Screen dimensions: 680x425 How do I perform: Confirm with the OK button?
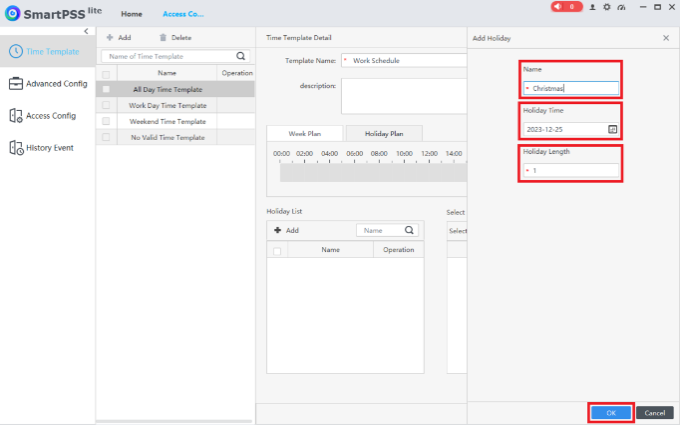pos(611,413)
